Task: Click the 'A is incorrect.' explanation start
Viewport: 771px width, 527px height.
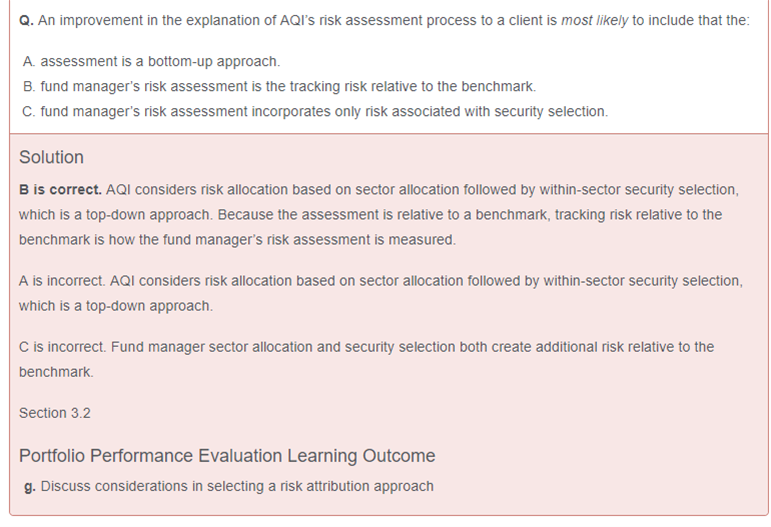Action: coord(62,281)
